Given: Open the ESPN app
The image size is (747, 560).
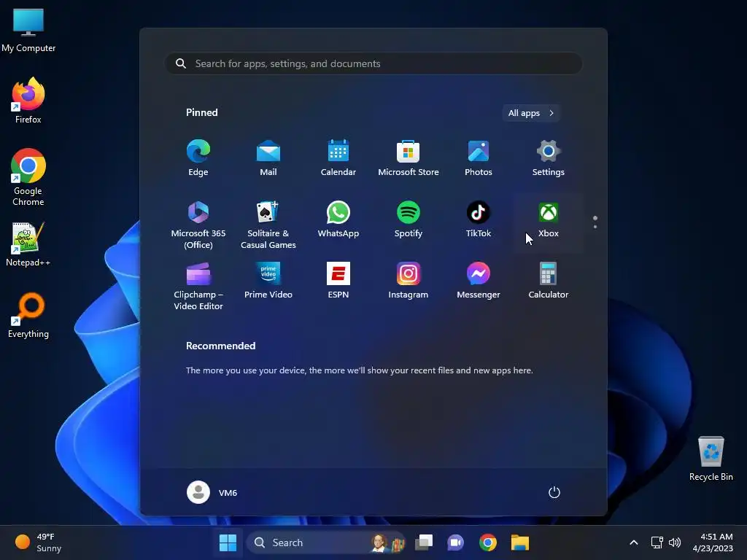Looking at the screenshot, I should click(x=338, y=281).
